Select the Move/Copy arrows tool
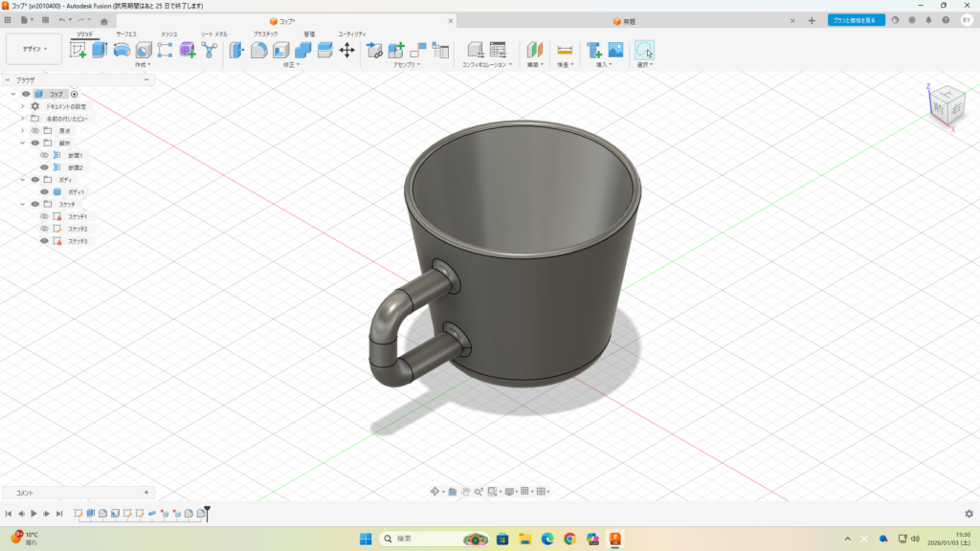 click(x=346, y=50)
